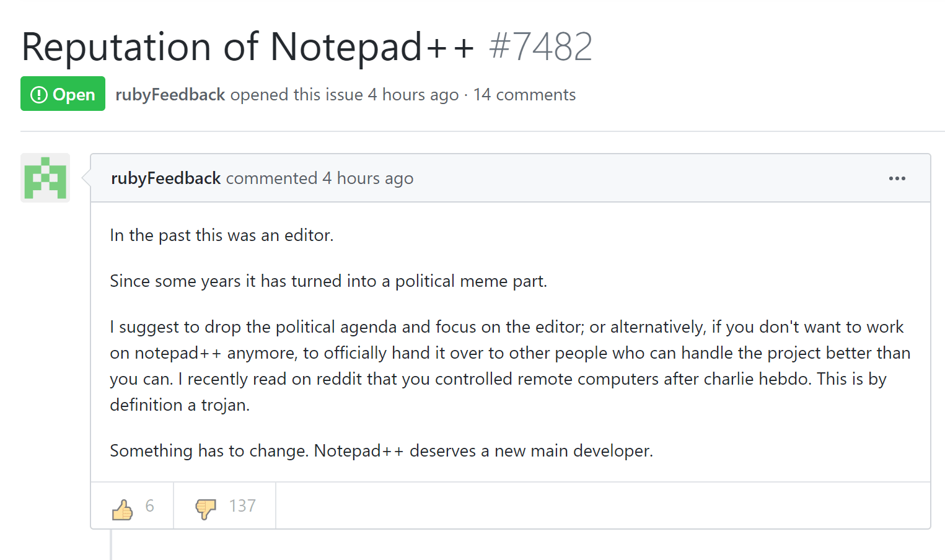
Task: Click the three-dots options for comment actions
Action: [x=897, y=178]
